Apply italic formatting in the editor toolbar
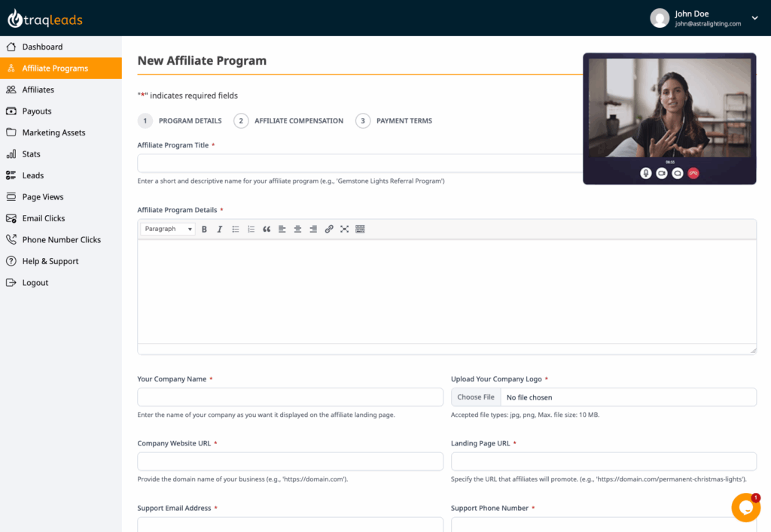Viewport: 771px width, 532px height. point(219,229)
